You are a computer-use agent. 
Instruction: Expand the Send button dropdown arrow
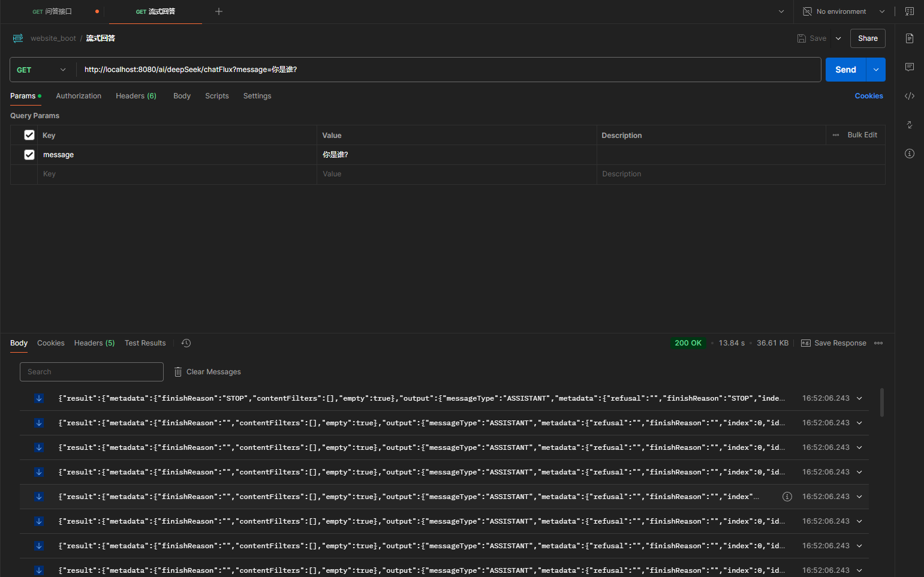(875, 70)
